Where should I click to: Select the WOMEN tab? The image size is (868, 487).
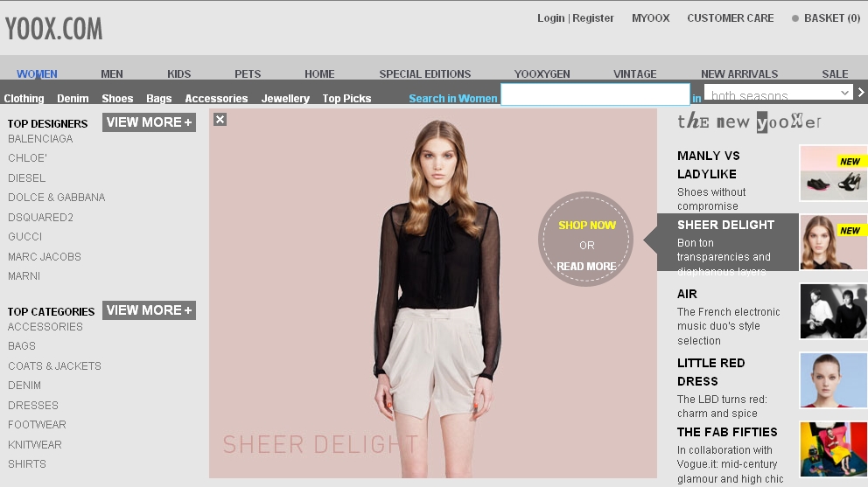pyautogui.click(x=37, y=74)
